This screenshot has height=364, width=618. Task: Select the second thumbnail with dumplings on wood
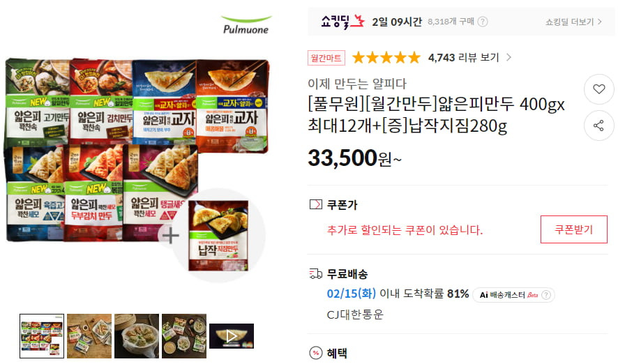pyautogui.click(x=89, y=336)
